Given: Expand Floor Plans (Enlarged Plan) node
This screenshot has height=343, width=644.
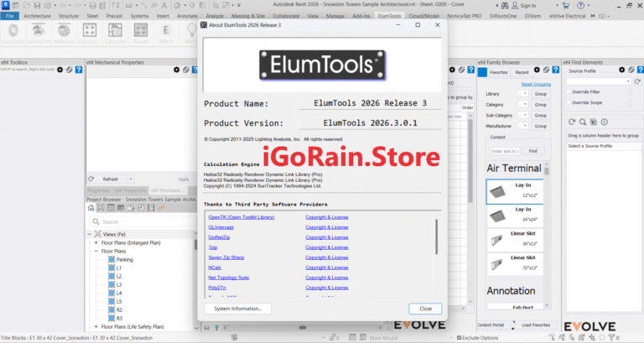Looking at the screenshot, I should (96, 242).
